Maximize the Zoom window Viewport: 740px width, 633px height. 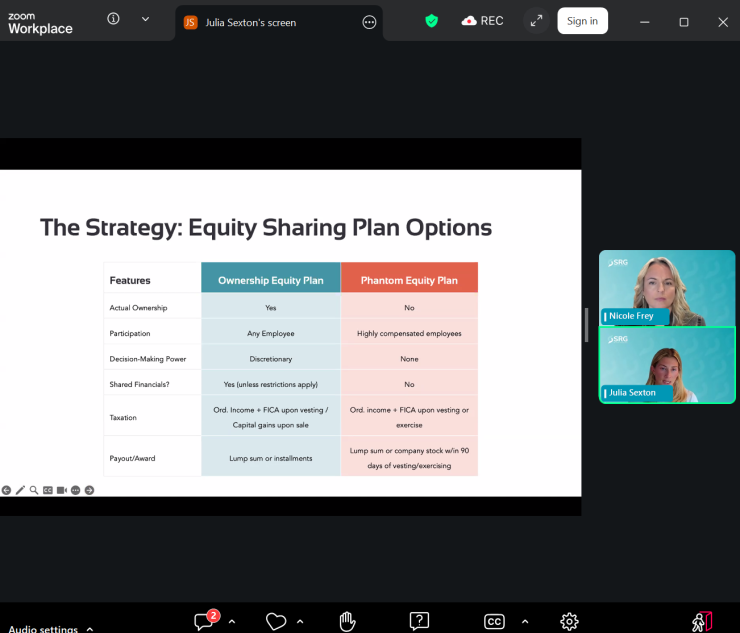pos(684,22)
